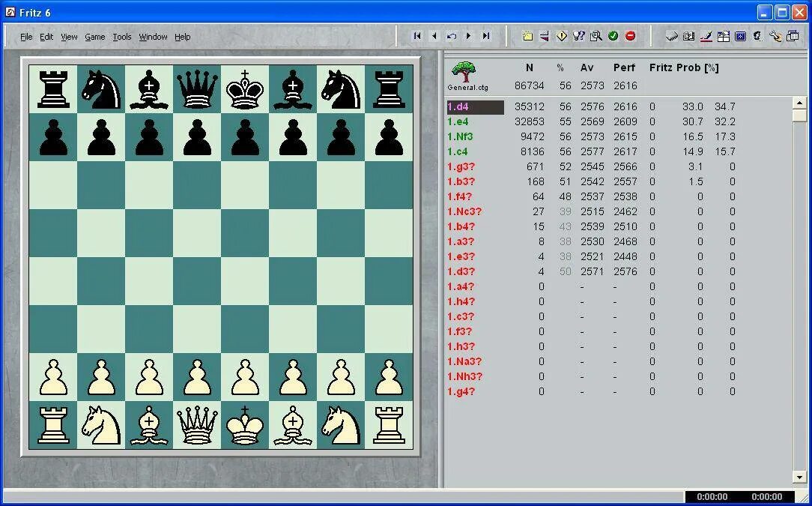Take back move with undo arrow
Image resolution: width=812 pixels, height=506 pixels.
pyautogui.click(x=452, y=36)
